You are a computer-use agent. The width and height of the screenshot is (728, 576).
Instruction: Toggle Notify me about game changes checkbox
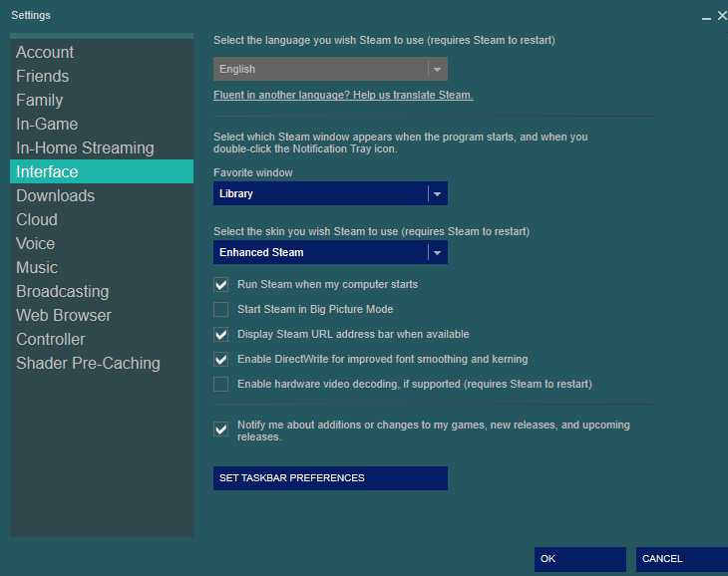coord(221,429)
